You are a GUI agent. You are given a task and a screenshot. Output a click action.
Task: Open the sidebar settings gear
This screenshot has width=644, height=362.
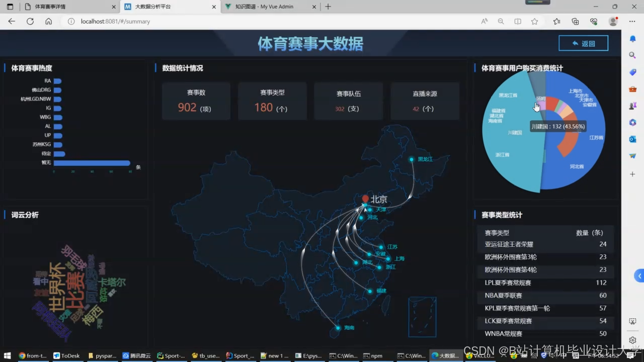click(633, 340)
